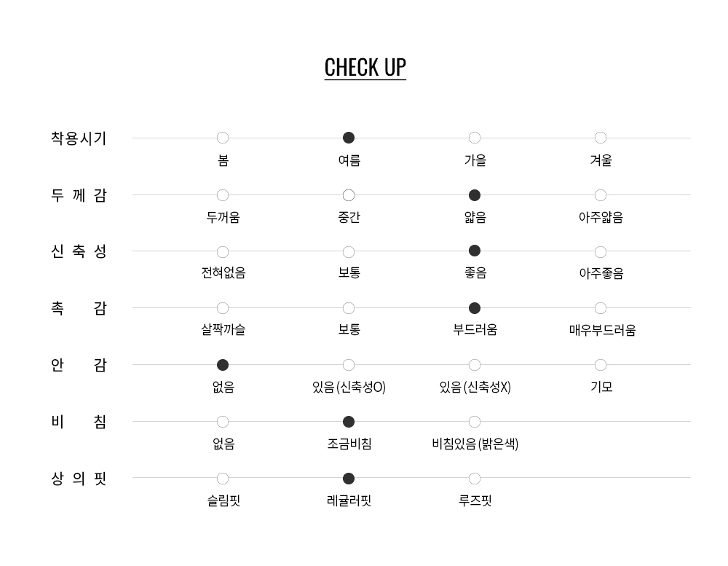The height and width of the screenshot is (566, 728).
Task: Pick the 비침있음(밝은색) circle
Action: tap(475, 422)
